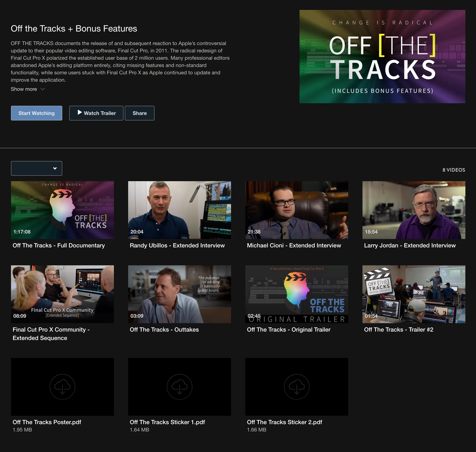Open Randy Ubillos Extended Interview thumbnail
The height and width of the screenshot is (452, 476).
click(x=179, y=210)
